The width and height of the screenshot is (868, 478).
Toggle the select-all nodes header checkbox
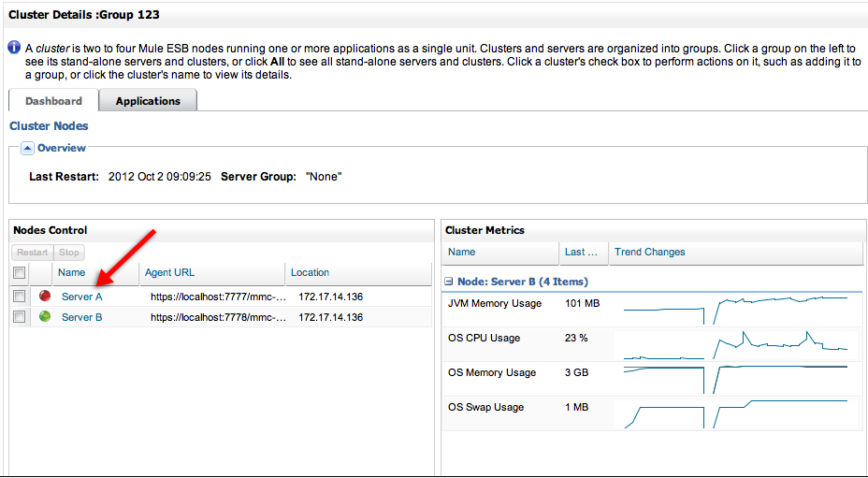pos(20,273)
